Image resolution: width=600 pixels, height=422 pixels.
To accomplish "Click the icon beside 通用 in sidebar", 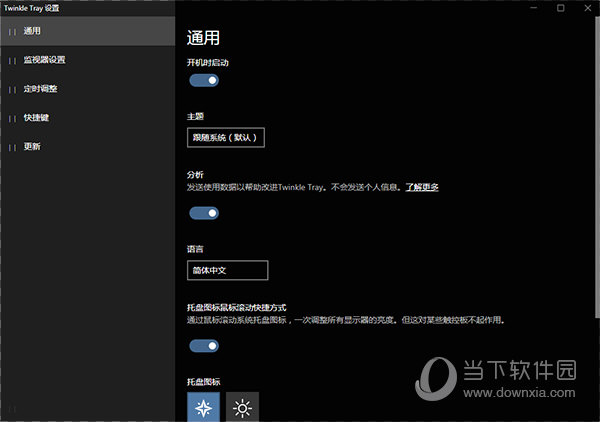I will point(12,32).
